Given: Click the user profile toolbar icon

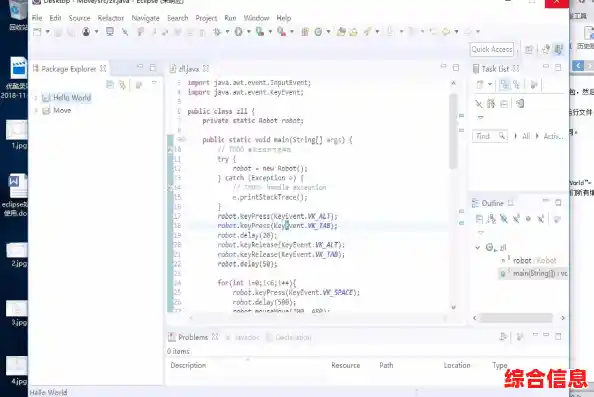Looking at the screenshot, I should (x=86, y=32).
